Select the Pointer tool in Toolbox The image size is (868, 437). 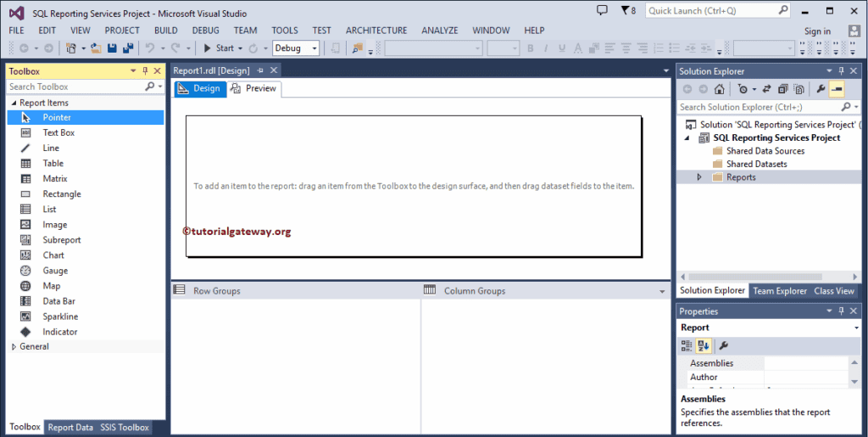tap(86, 117)
